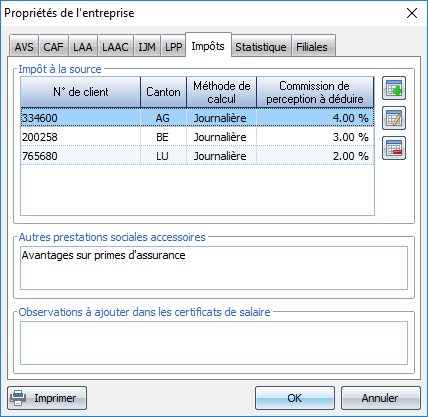This screenshot has width=428, height=417.
Task: Select the Filiales tab
Action: [x=312, y=46]
